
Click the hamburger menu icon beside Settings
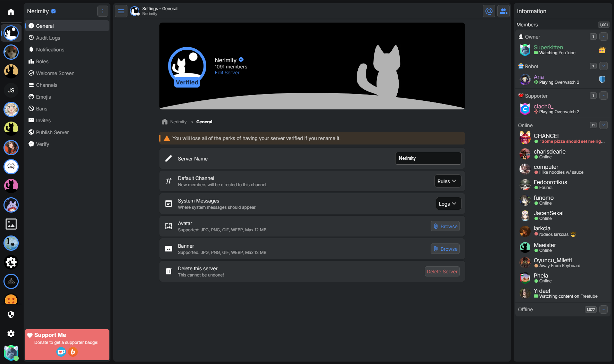121,11
